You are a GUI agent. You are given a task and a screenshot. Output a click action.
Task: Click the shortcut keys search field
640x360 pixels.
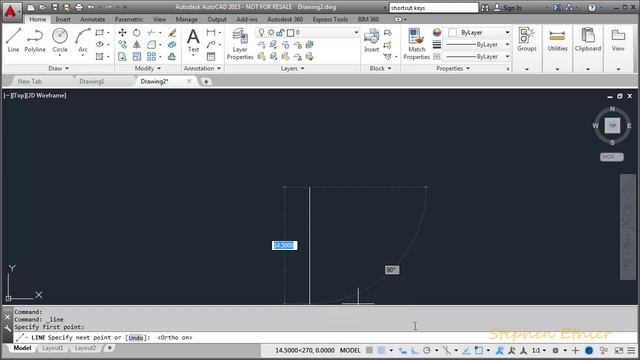point(433,7)
